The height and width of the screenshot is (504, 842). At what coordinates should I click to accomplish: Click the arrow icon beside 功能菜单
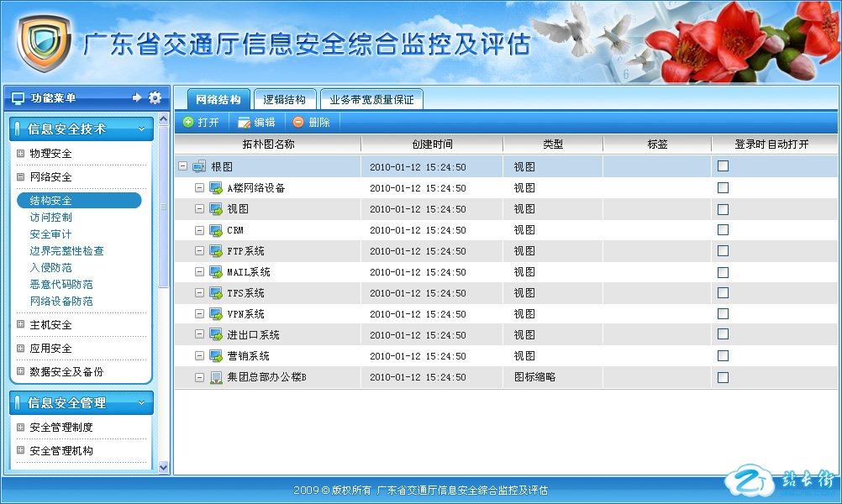(x=137, y=98)
